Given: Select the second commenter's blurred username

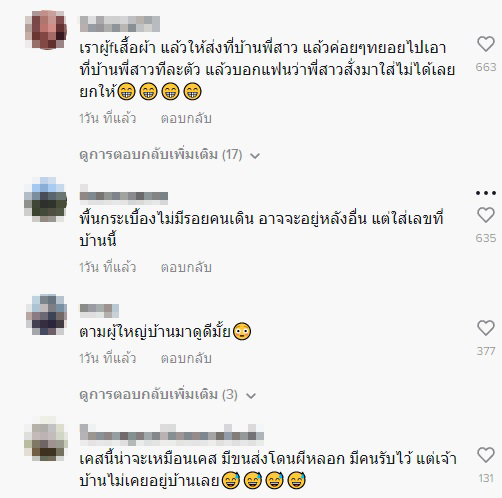Looking at the screenshot, I should (124, 194).
